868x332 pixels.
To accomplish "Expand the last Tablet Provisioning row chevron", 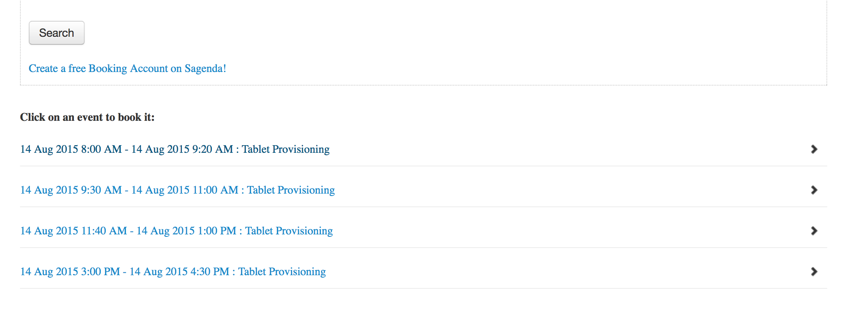I will click(x=814, y=272).
